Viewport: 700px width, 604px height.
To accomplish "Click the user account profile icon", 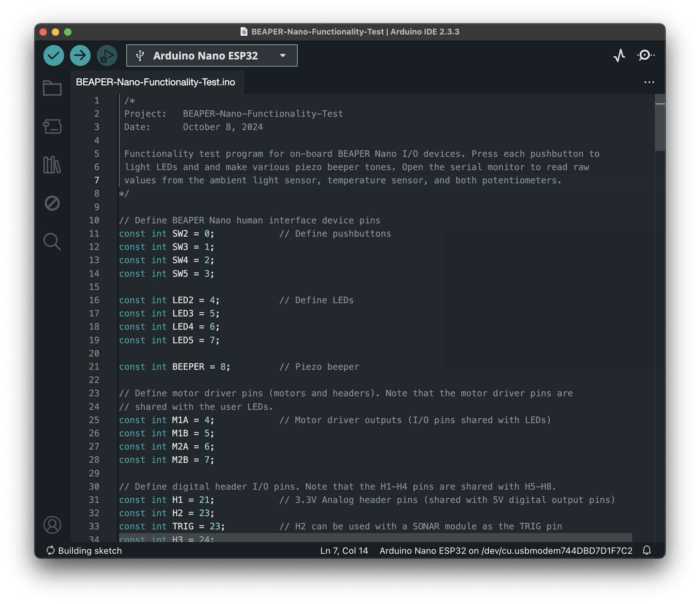I will pos(52,524).
